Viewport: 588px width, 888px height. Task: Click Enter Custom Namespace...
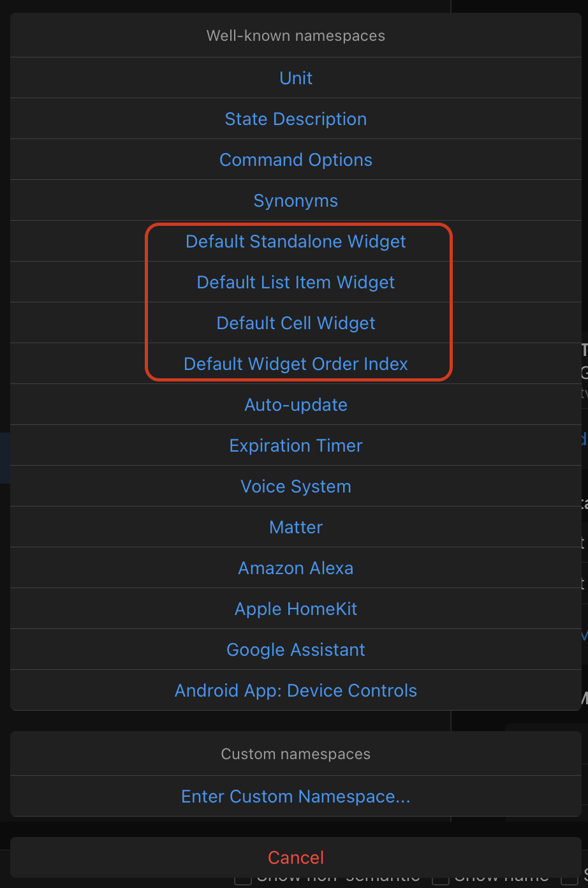pyautogui.click(x=296, y=796)
